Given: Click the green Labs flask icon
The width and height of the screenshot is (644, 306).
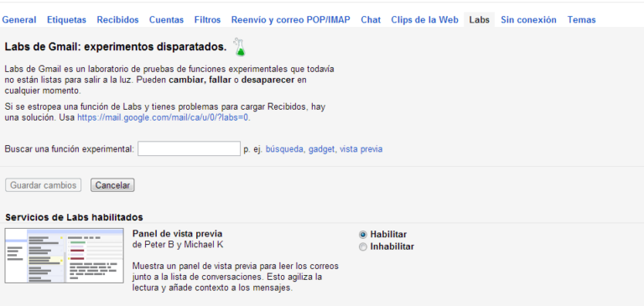Looking at the screenshot, I should click(x=239, y=47).
